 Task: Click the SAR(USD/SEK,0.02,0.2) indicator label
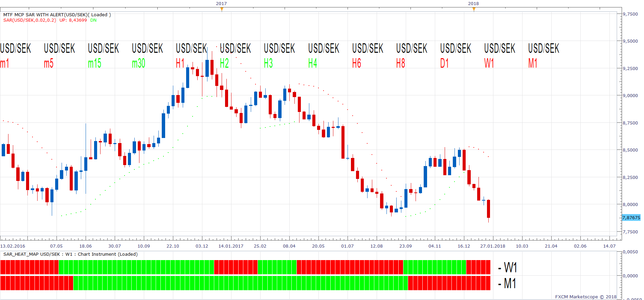point(30,20)
